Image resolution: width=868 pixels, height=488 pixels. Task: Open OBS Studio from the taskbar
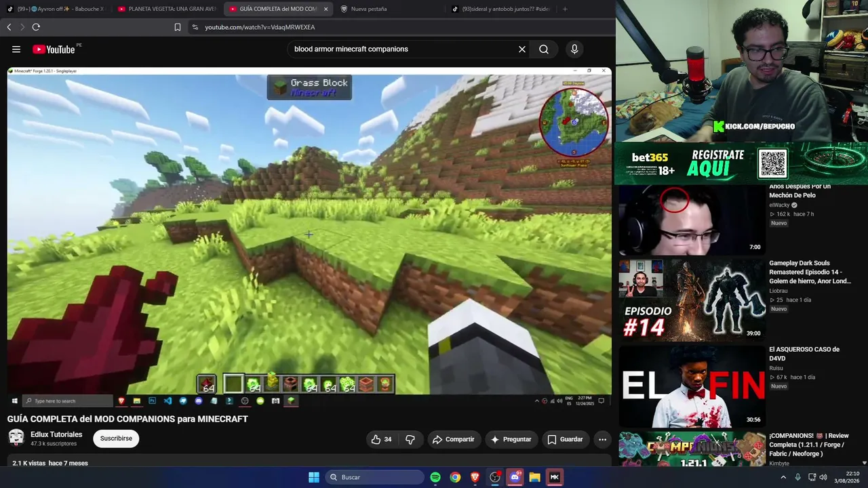click(495, 477)
